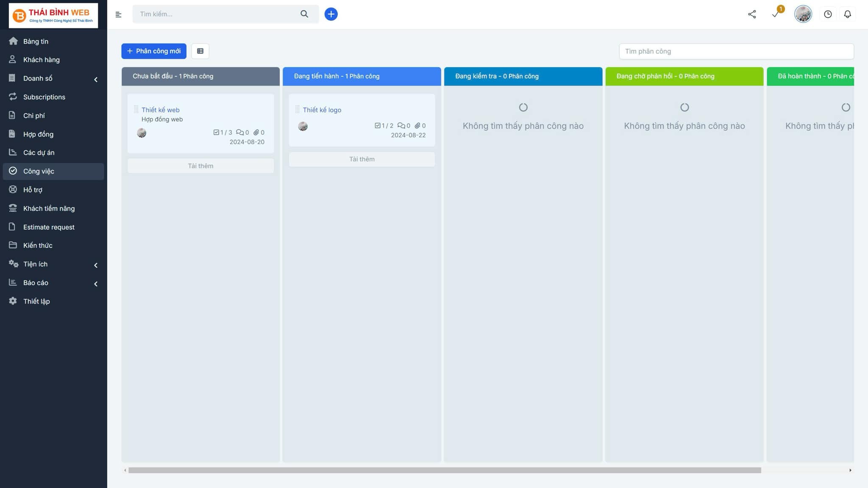
Task: Click the share icon in the top bar
Action: point(752,14)
